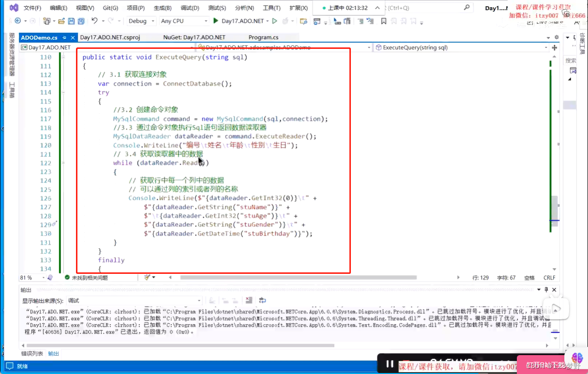Image resolution: width=588 pixels, height=374 pixels.
Task: Switch to NuGet: Day17.ADO.NET tab
Action: click(194, 37)
